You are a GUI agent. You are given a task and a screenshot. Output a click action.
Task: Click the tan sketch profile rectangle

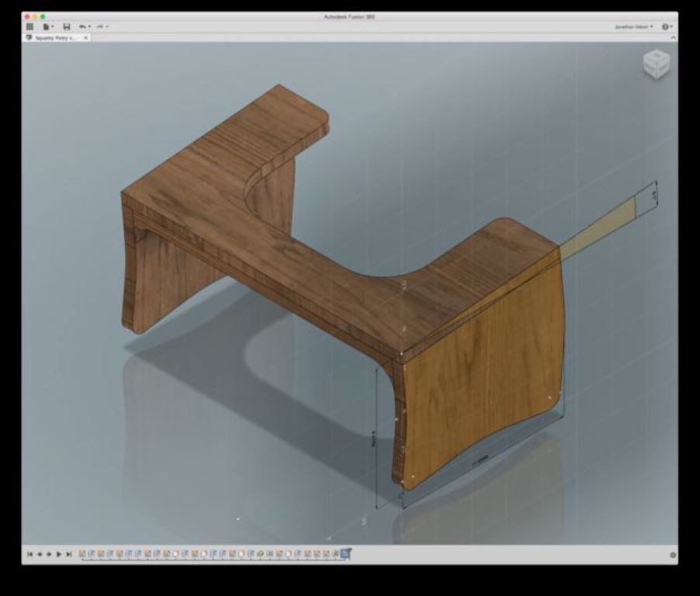point(598,228)
